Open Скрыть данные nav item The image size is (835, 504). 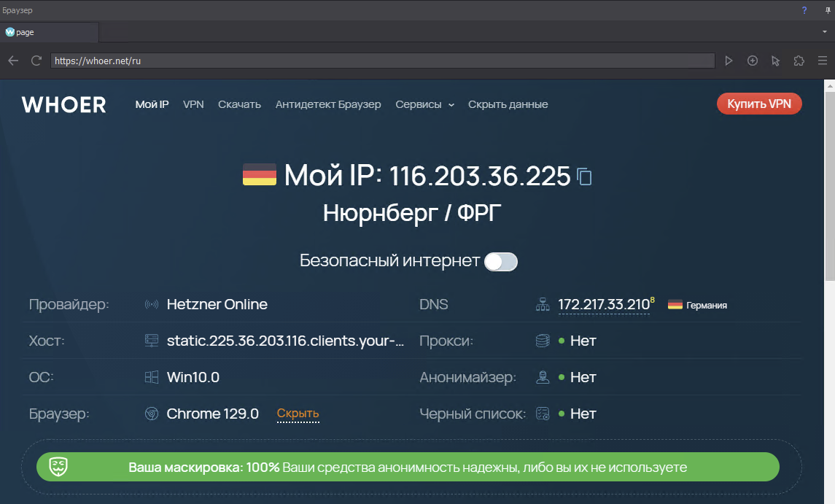pos(508,104)
